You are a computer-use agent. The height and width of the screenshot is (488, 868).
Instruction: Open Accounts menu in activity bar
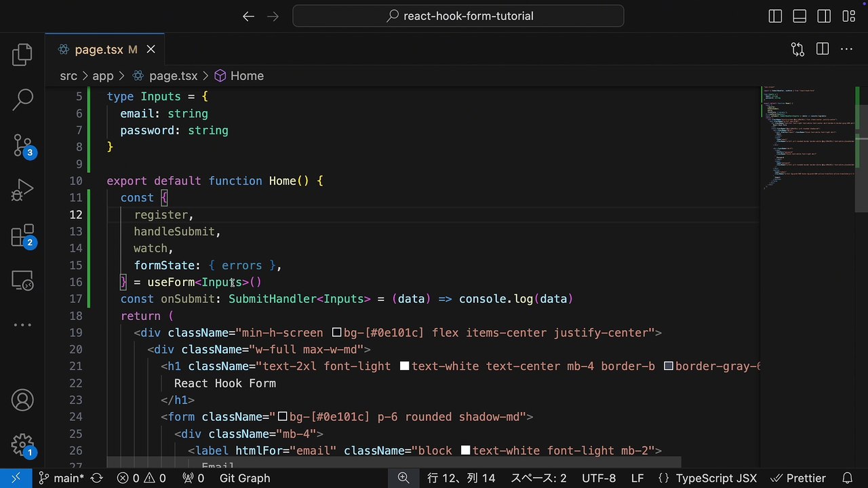pyautogui.click(x=22, y=400)
